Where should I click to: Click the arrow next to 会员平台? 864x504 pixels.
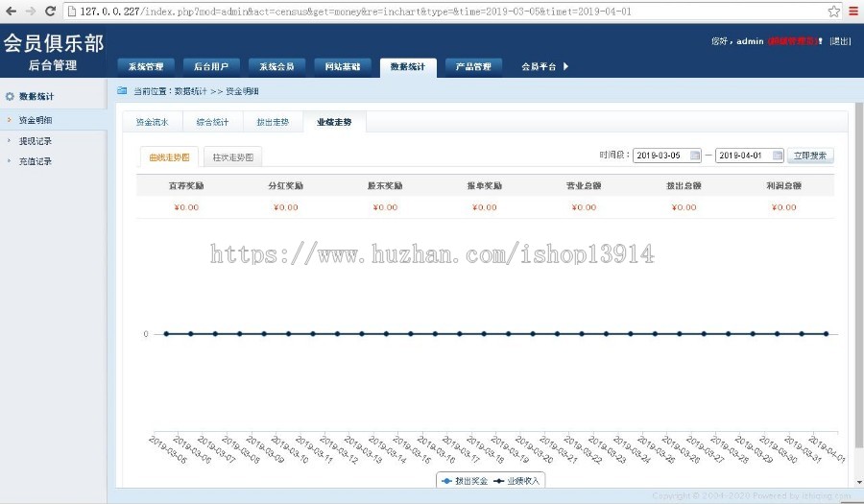(565, 66)
